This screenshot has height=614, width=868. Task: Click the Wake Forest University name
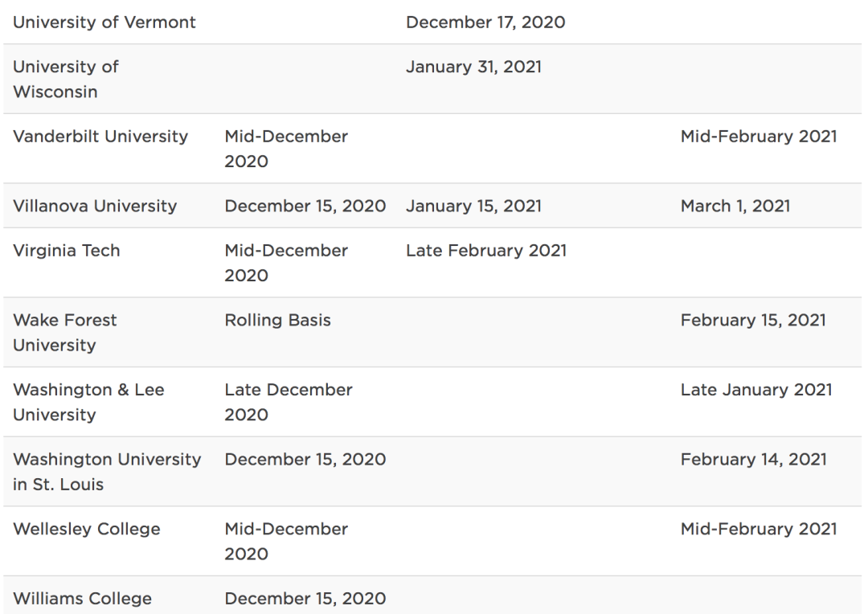(x=65, y=332)
